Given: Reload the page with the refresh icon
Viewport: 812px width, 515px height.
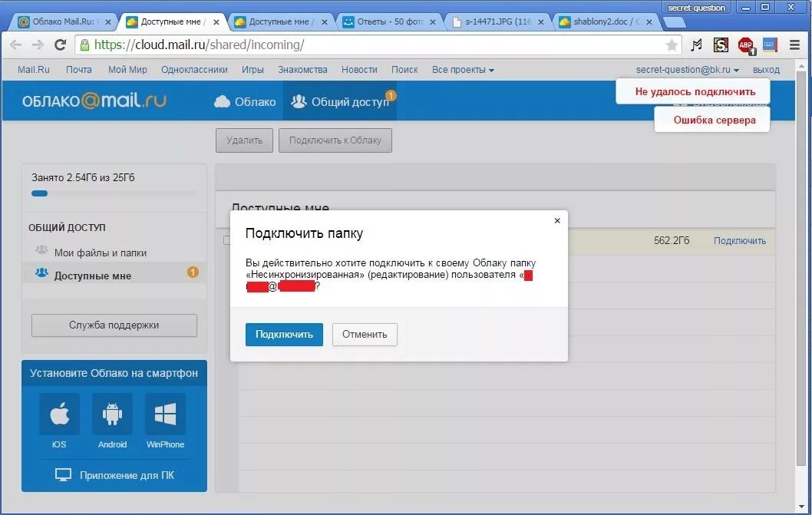Looking at the screenshot, I should [x=60, y=45].
